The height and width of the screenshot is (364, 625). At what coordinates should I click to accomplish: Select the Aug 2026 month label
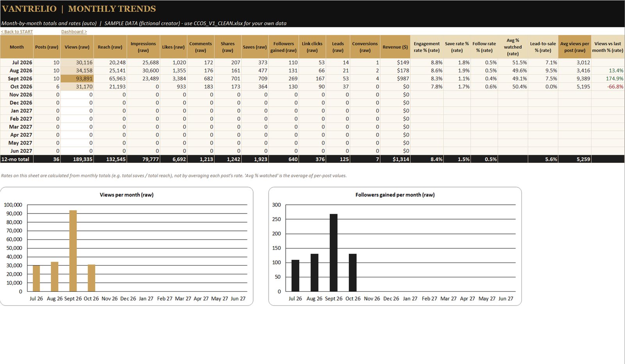[x=17, y=71]
